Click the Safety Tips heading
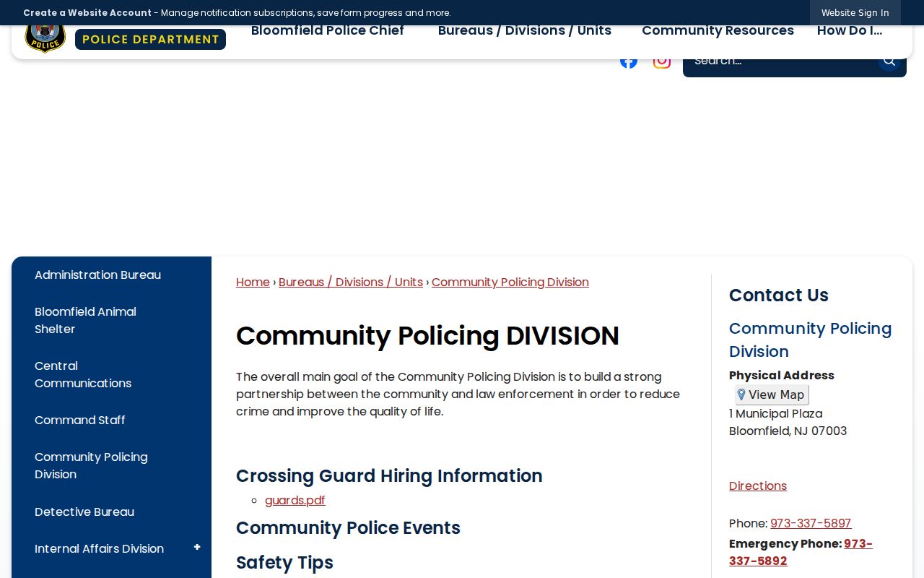The height and width of the screenshot is (578, 924). pos(284,562)
